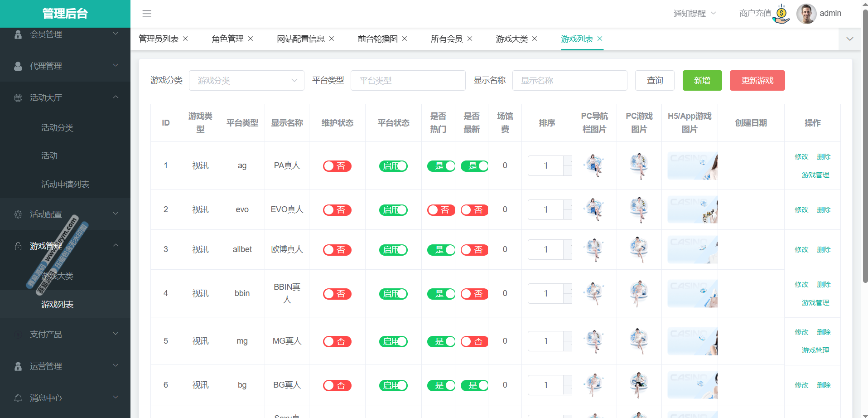Close the 前台轮播图 tab with its X icon
Viewport: 868px width, 418px height.
405,39
